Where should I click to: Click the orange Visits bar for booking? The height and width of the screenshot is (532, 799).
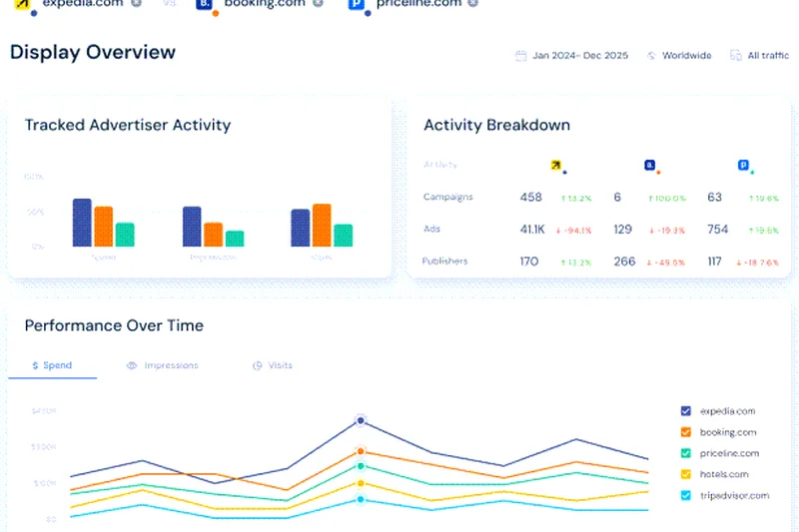[322, 226]
